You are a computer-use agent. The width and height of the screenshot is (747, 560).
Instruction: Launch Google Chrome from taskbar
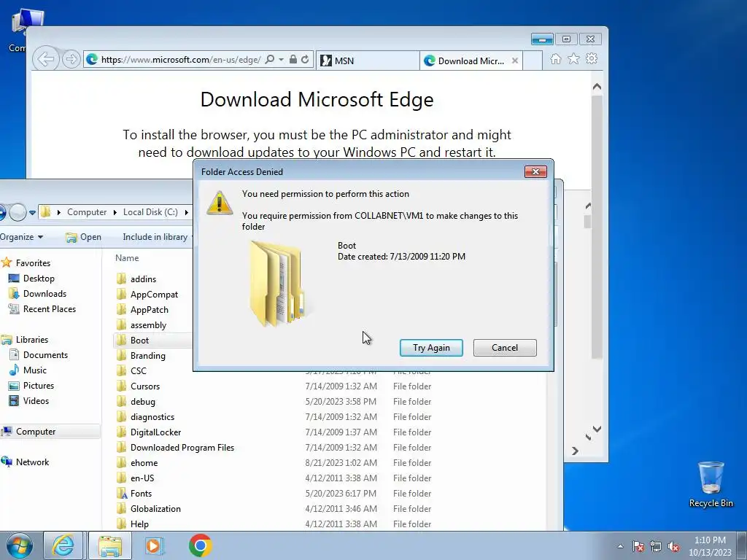pyautogui.click(x=200, y=545)
